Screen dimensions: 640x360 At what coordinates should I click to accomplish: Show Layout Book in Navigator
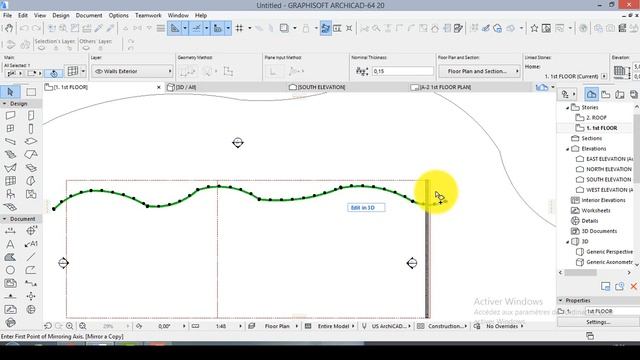(620, 94)
